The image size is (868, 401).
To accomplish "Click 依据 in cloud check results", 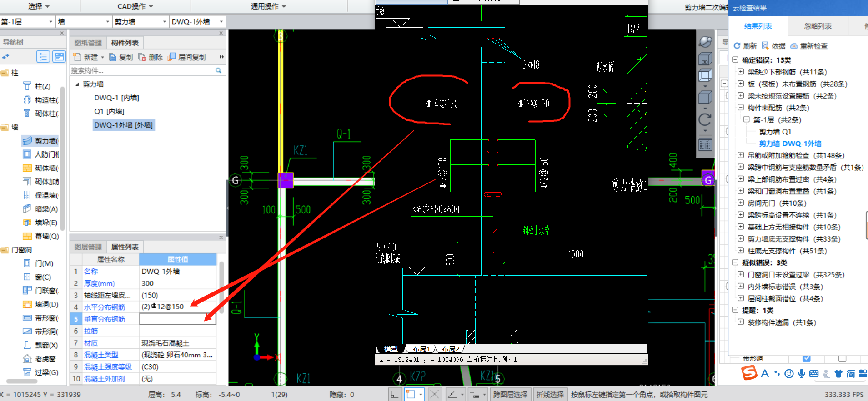I will coord(773,45).
